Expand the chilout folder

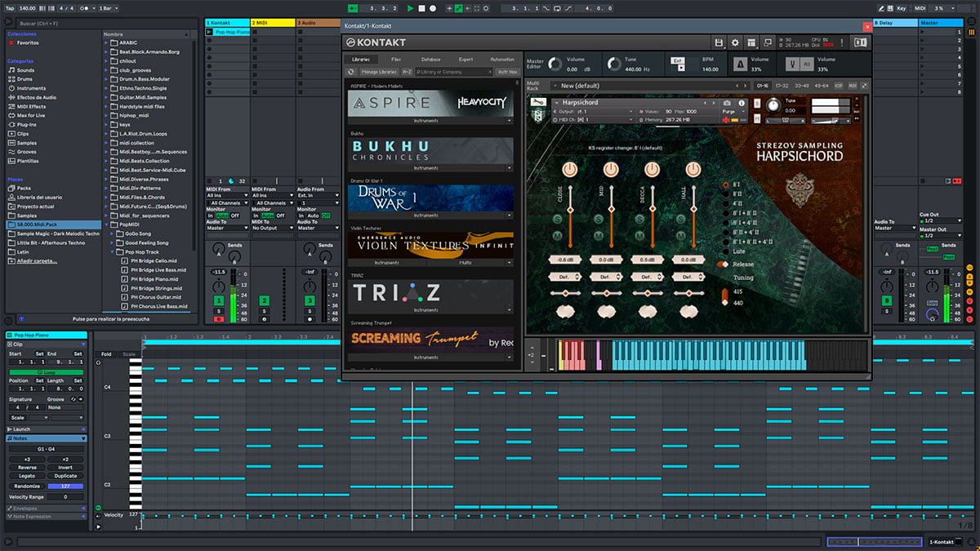107,60
